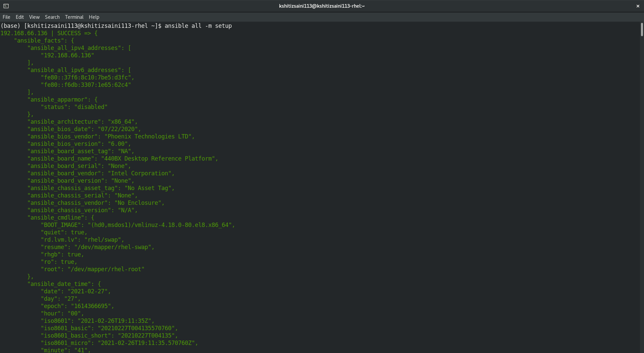Click the window title text in title bar
Screen dimensions: 644x353
(x=322, y=6)
